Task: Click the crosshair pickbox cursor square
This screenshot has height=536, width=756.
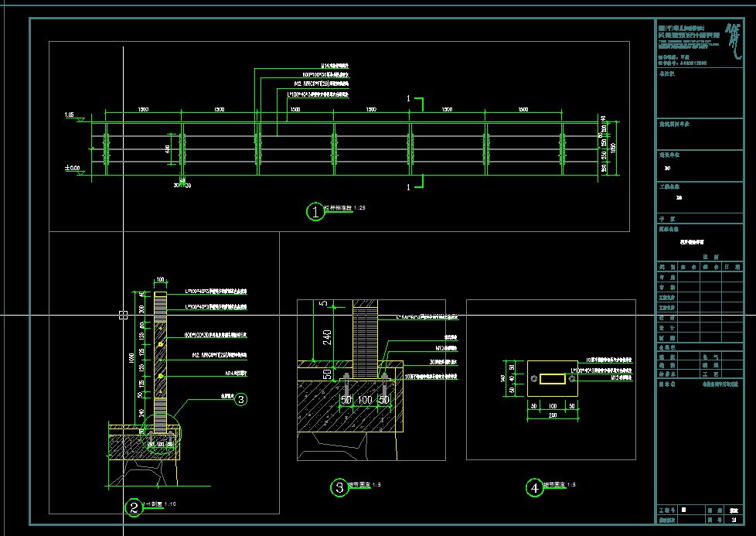Action: (x=124, y=315)
